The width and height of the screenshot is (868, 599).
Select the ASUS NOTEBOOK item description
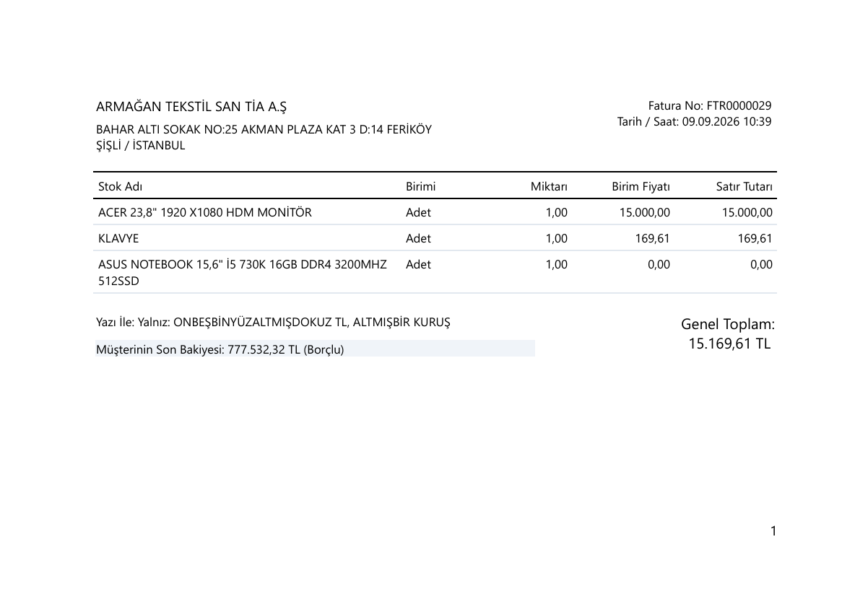coord(243,273)
